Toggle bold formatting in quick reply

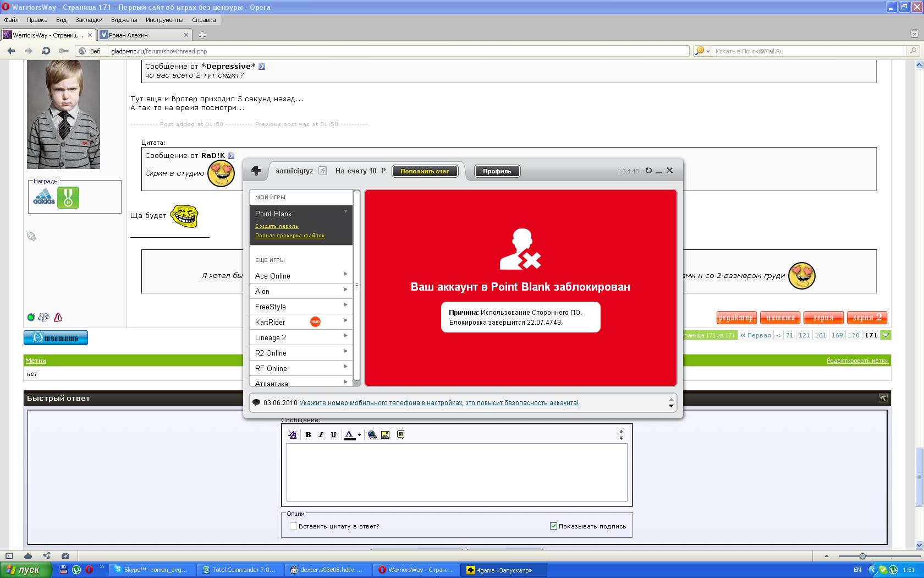[x=308, y=435]
